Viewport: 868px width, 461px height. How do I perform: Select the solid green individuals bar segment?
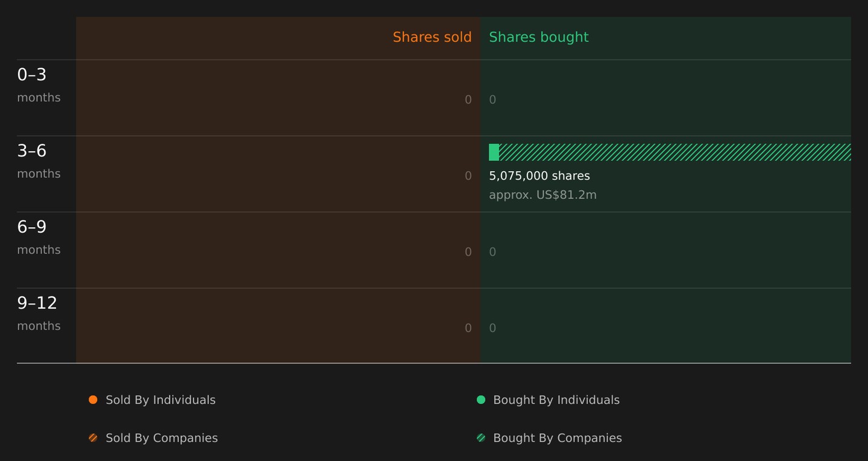coord(494,152)
